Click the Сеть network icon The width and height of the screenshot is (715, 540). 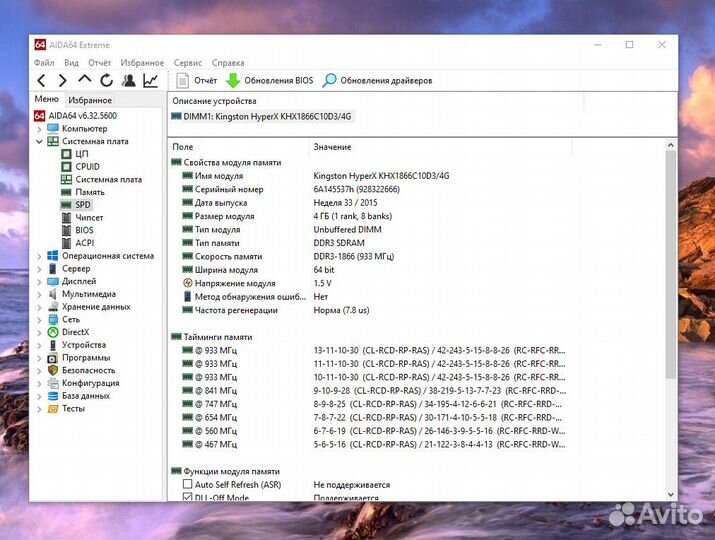click(x=53, y=319)
